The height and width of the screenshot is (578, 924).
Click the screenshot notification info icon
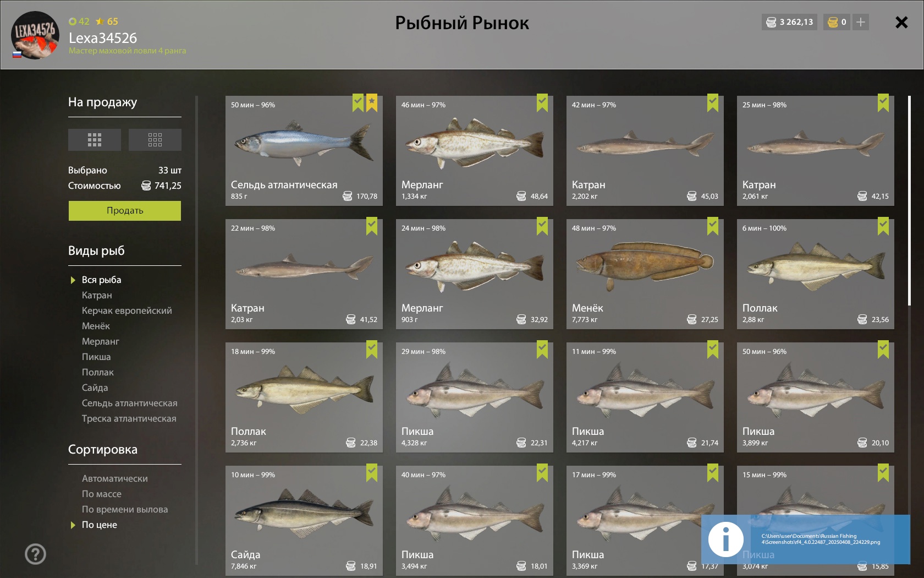725,539
